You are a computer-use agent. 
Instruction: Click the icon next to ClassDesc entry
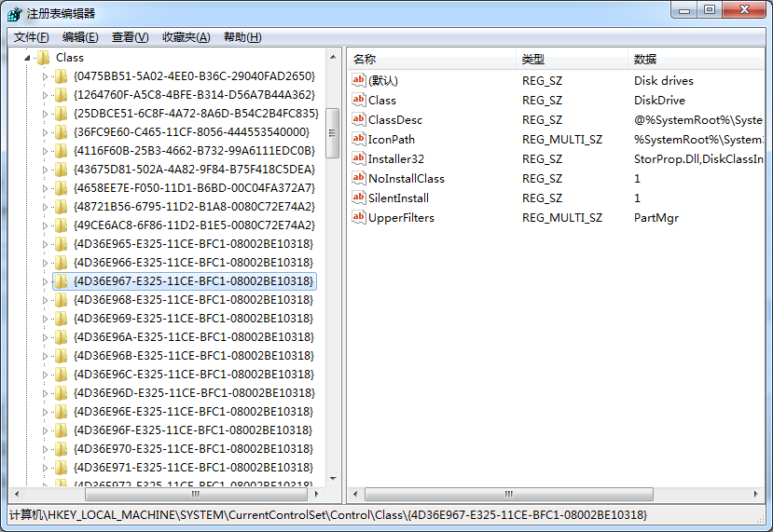(x=359, y=119)
